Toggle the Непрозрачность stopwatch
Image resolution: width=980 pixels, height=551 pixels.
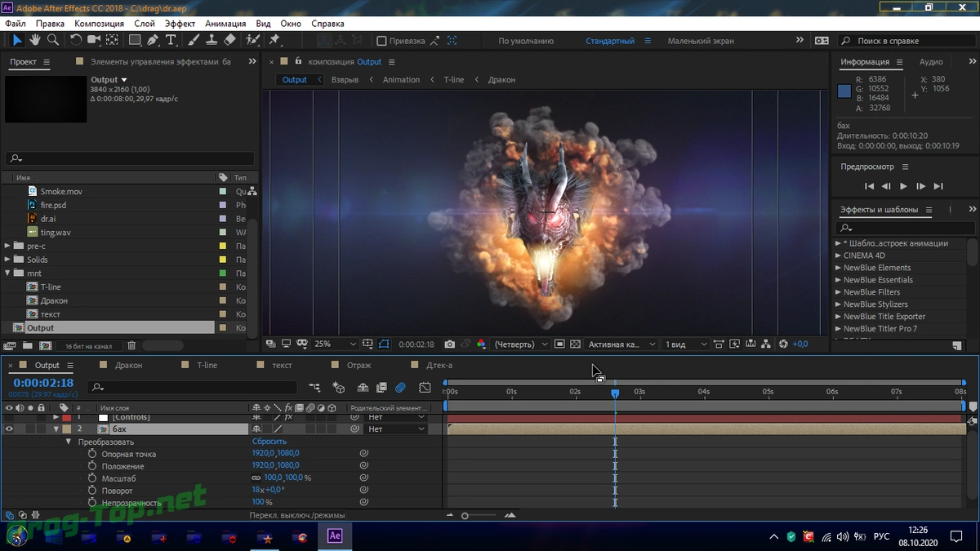click(92, 503)
